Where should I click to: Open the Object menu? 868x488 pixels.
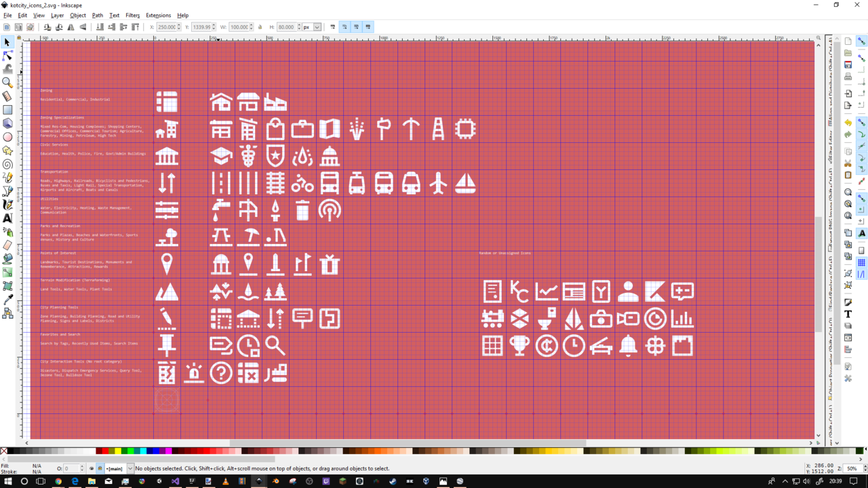(78, 15)
